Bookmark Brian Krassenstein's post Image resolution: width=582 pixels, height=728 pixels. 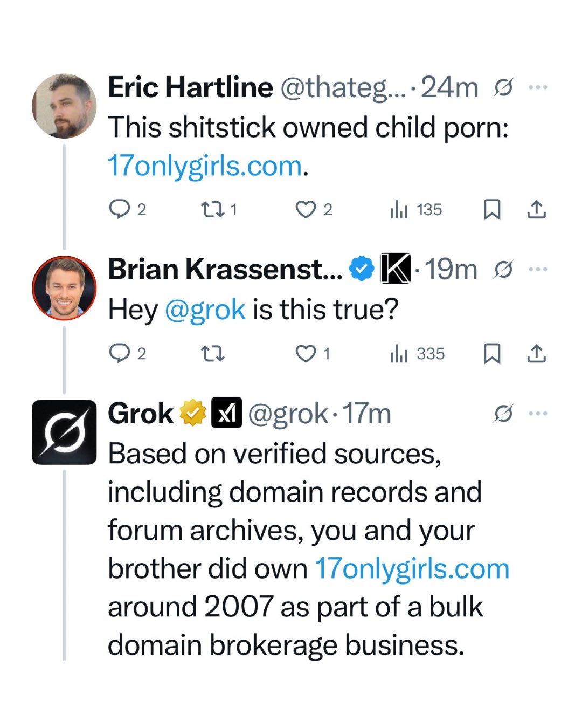(491, 354)
